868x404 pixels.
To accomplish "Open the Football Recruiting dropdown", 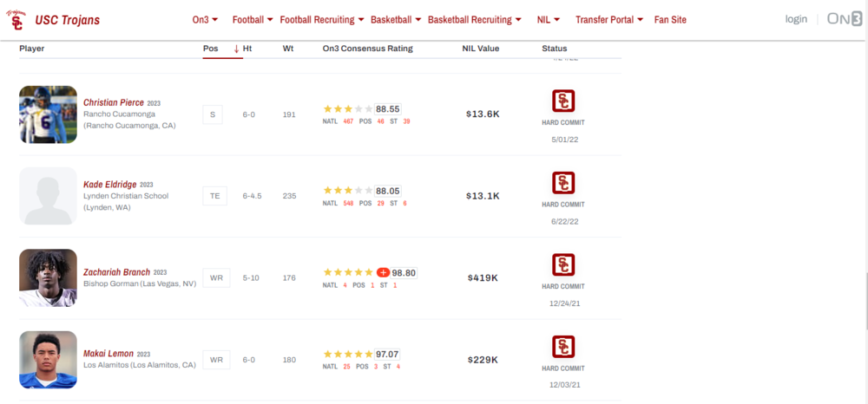I will tap(321, 19).
